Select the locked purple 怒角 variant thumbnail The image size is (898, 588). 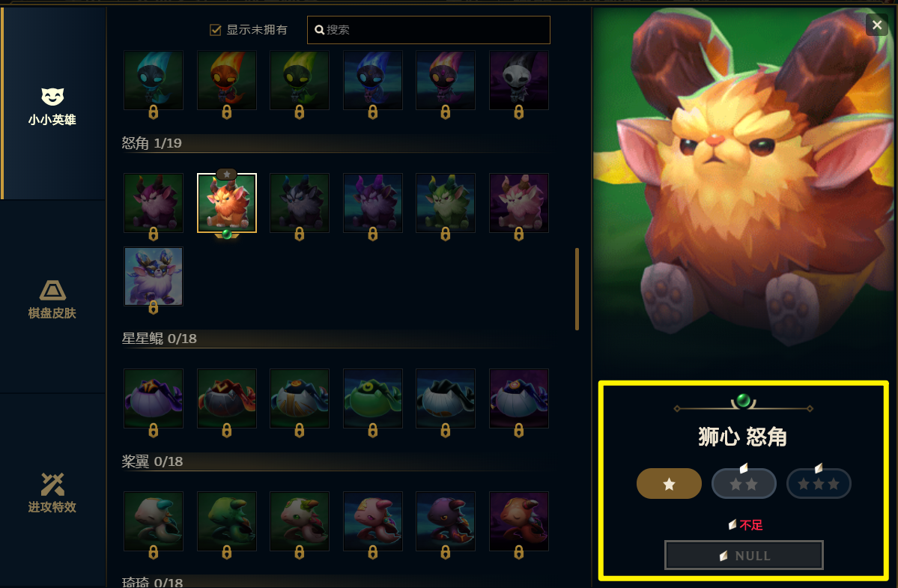pos(373,203)
